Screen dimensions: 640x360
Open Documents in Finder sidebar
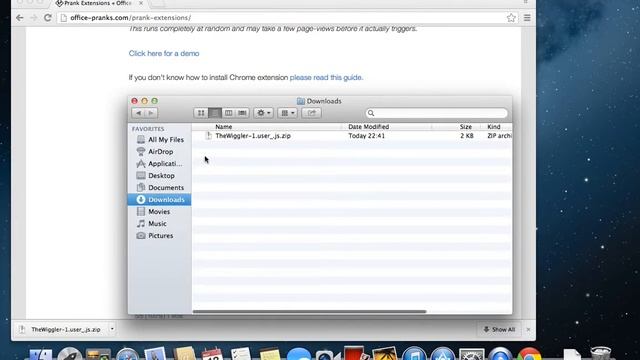(160, 188)
